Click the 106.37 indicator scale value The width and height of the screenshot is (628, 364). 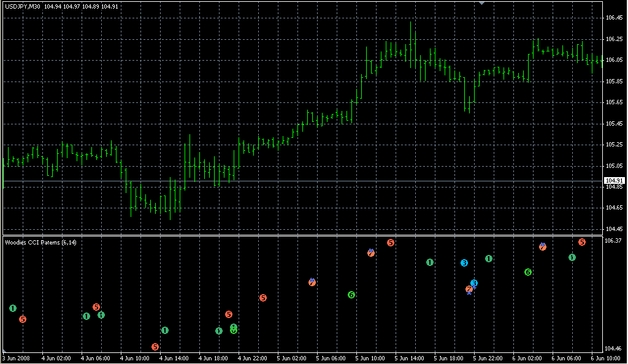[614, 241]
